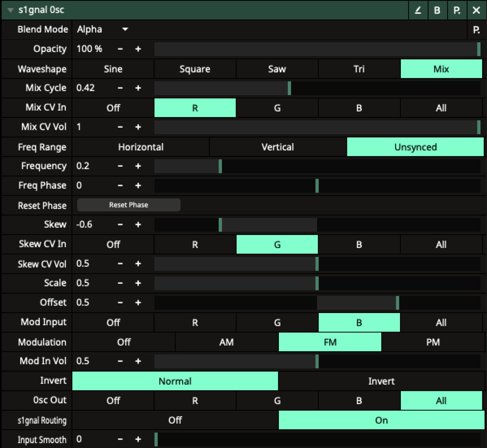Increase Skew with plus icon

coord(138,225)
